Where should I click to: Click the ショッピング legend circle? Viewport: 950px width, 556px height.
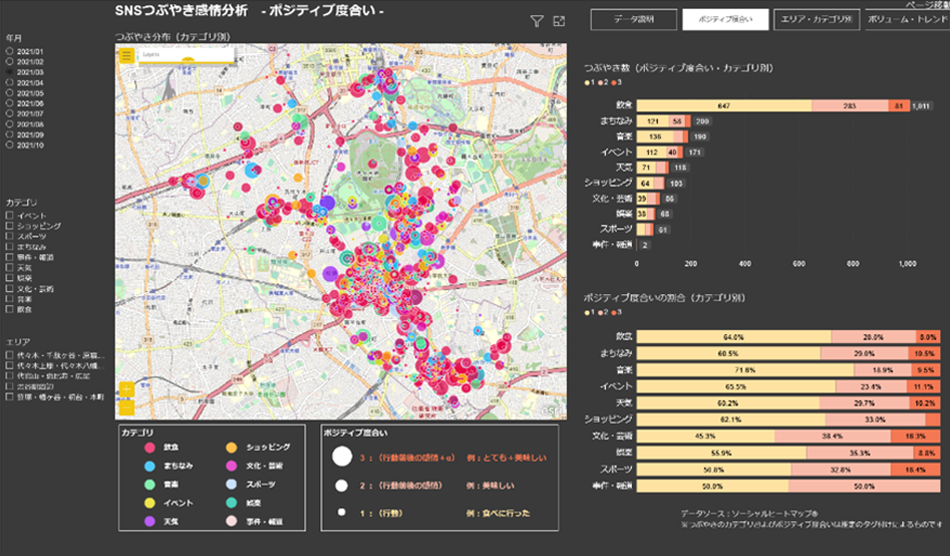230,447
